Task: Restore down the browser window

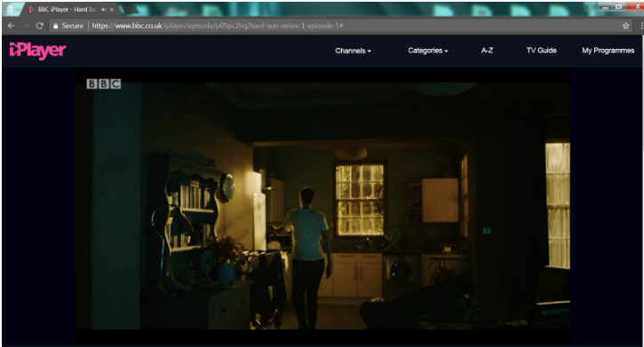Action: coord(618,6)
